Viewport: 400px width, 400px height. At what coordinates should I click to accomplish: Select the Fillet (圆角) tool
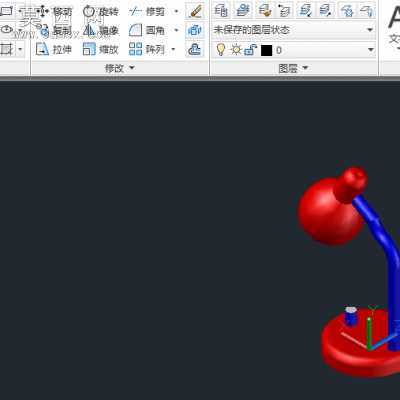[x=147, y=31]
